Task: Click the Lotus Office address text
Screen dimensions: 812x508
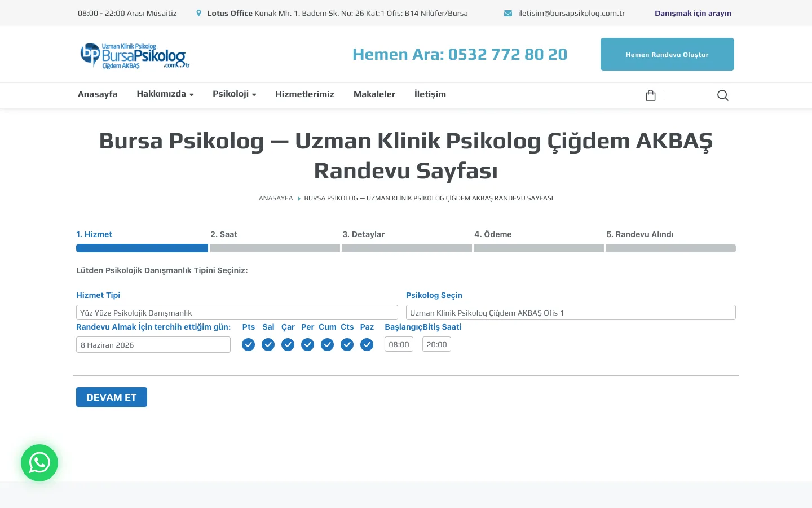Action: (x=337, y=13)
